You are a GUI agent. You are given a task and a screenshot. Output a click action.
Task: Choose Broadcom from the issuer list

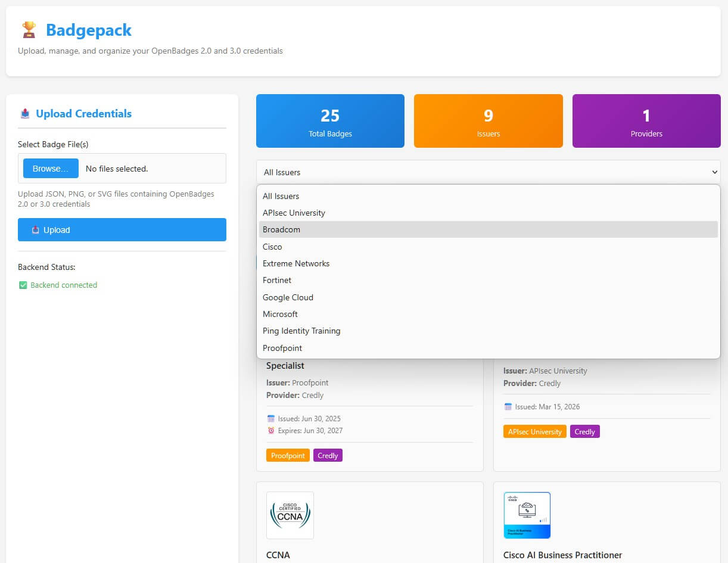[x=489, y=229]
